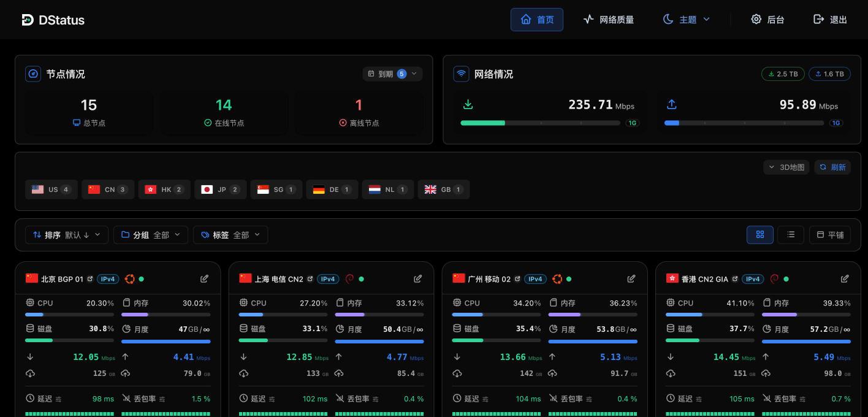
Task: Go to 网络质量 network quality page
Action: (x=608, y=20)
